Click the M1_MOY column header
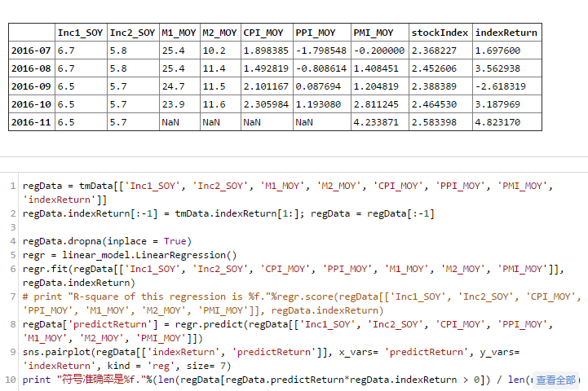The image size is (588, 391). pos(179,33)
